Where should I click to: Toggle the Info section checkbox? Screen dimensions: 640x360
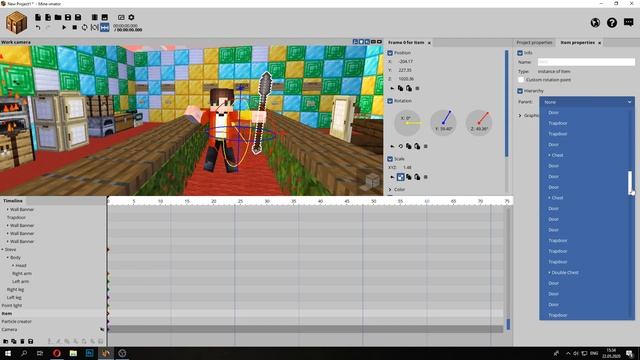point(520,53)
